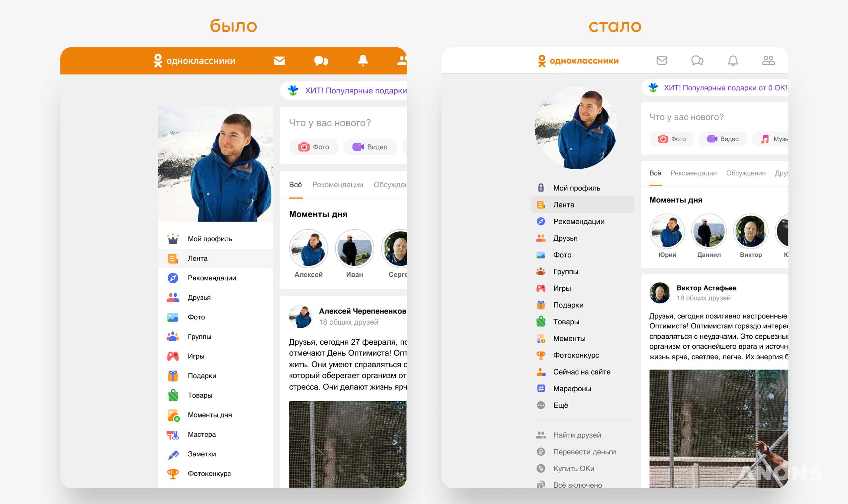Viewport: 848px width, 504px height.
Task: Click the friends icon in white header
Action: coord(768,60)
